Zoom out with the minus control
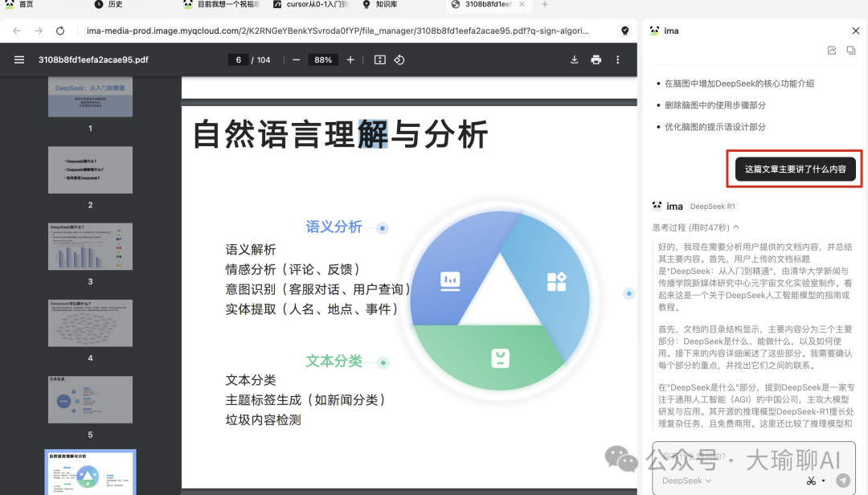Screen dimensions: 868x495 click(x=296, y=59)
